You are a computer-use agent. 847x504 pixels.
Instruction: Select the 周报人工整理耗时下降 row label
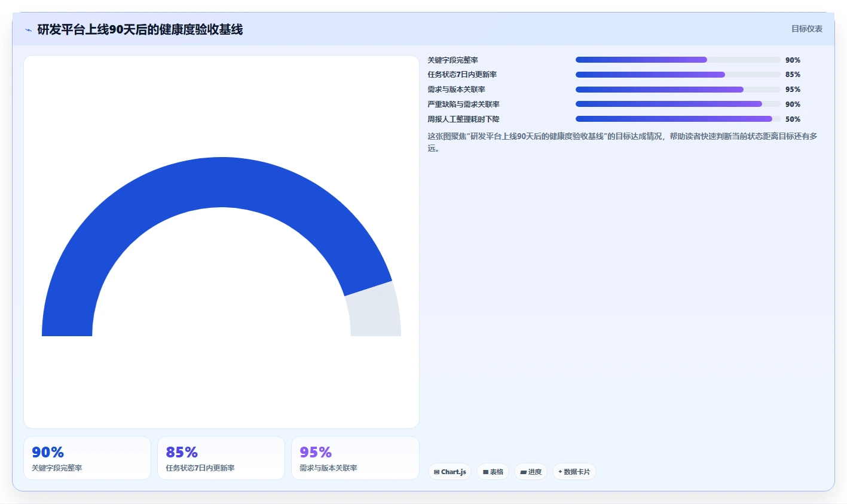(x=463, y=119)
